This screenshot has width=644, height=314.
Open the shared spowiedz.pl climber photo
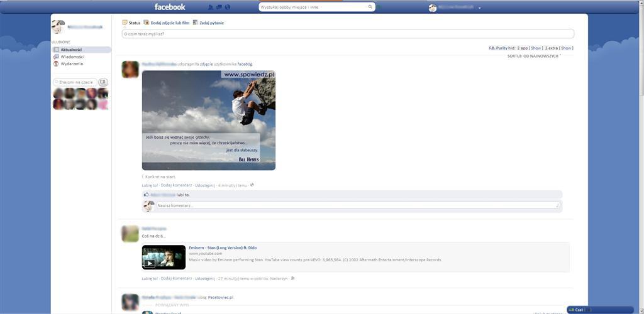coord(209,120)
